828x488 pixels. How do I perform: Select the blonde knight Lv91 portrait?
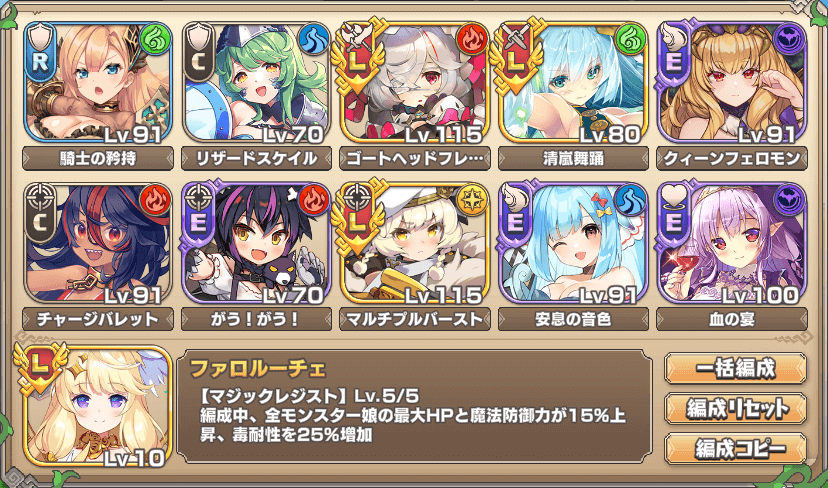98,83
